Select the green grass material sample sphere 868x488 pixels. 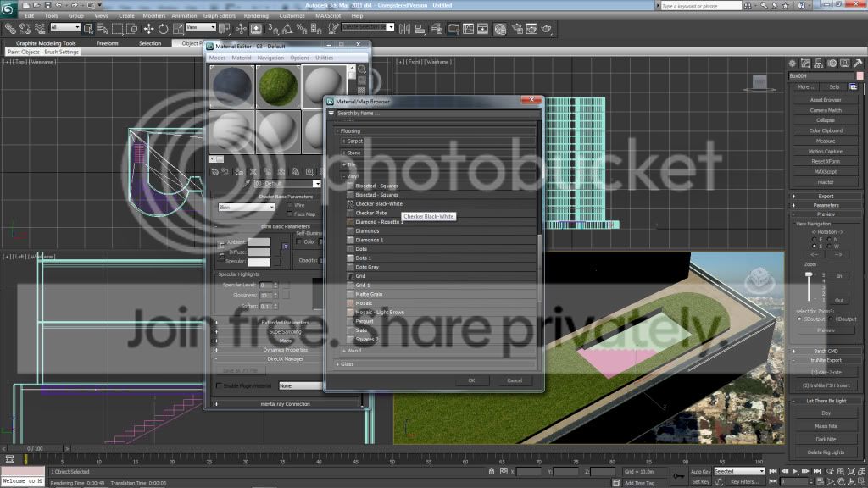(278, 86)
